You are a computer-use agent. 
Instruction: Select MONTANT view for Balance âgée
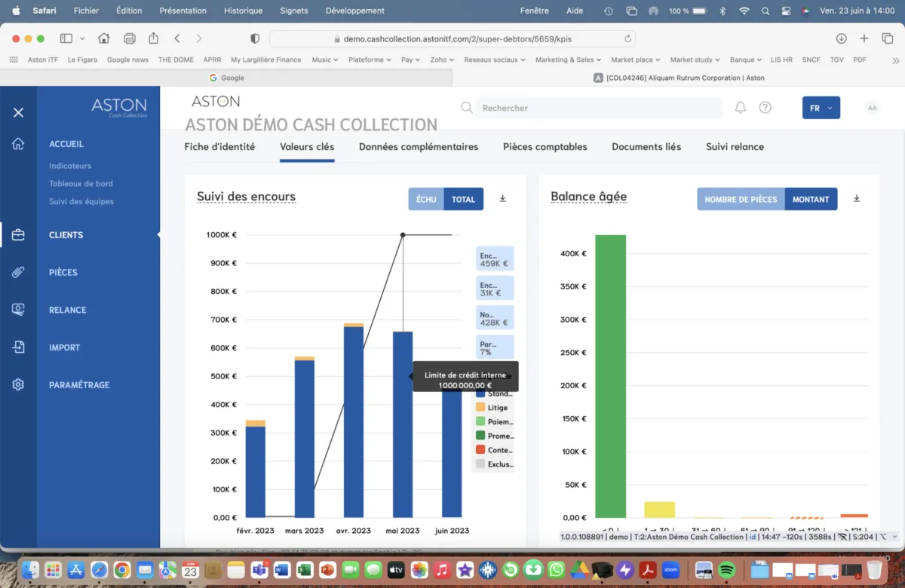tap(811, 199)
